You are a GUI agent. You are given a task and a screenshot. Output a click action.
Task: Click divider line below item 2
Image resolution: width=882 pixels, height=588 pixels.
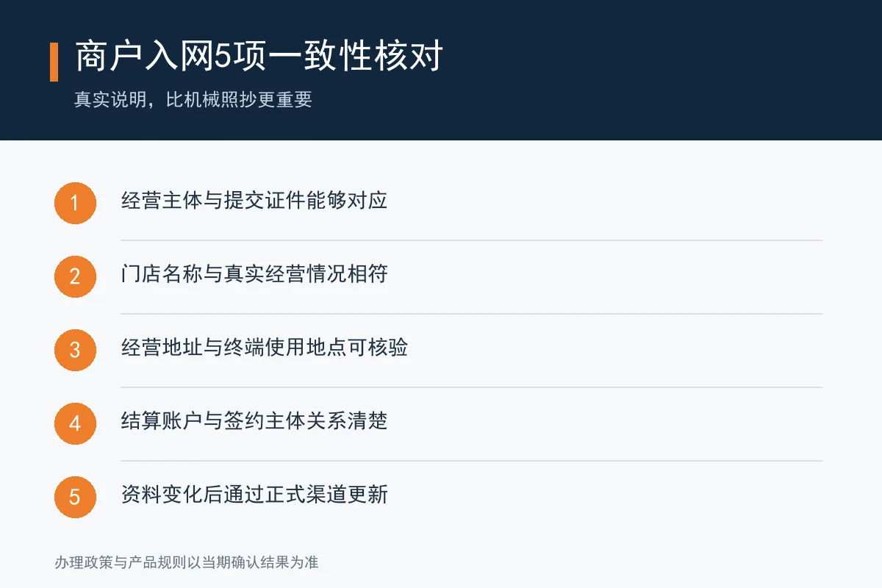pos(471,314)
